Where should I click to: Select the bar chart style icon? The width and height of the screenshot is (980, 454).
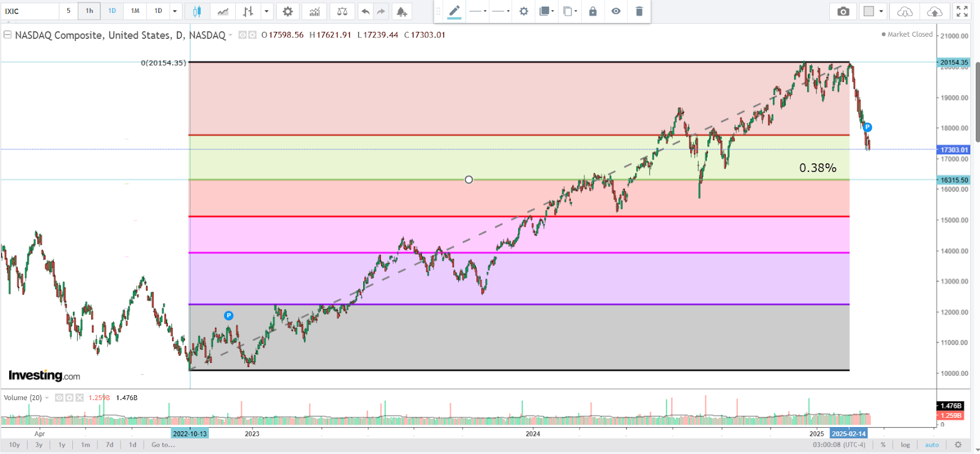(248, 11)
